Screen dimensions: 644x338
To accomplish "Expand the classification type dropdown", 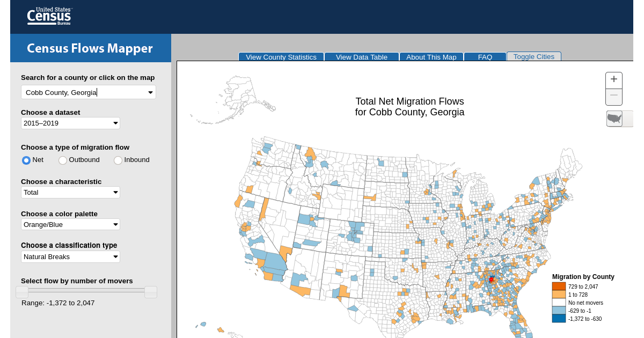I will pyautogui.click(x=70, y=256).
